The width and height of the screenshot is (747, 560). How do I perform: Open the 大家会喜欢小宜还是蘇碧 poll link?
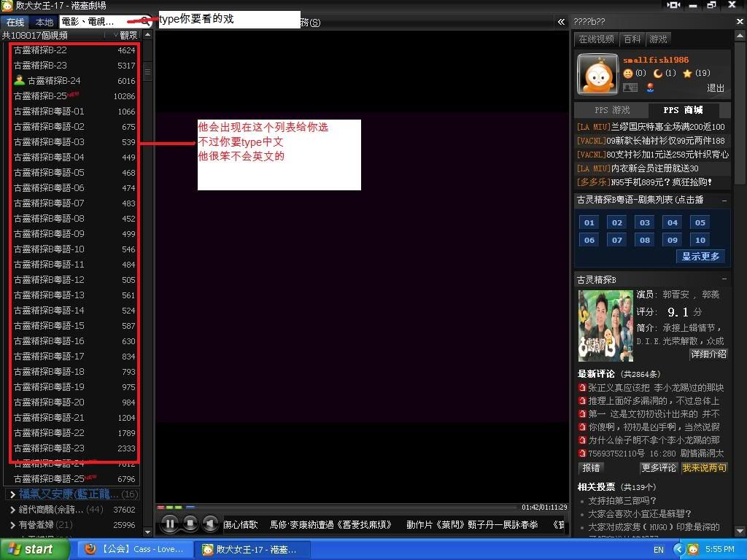pos(640,514)
